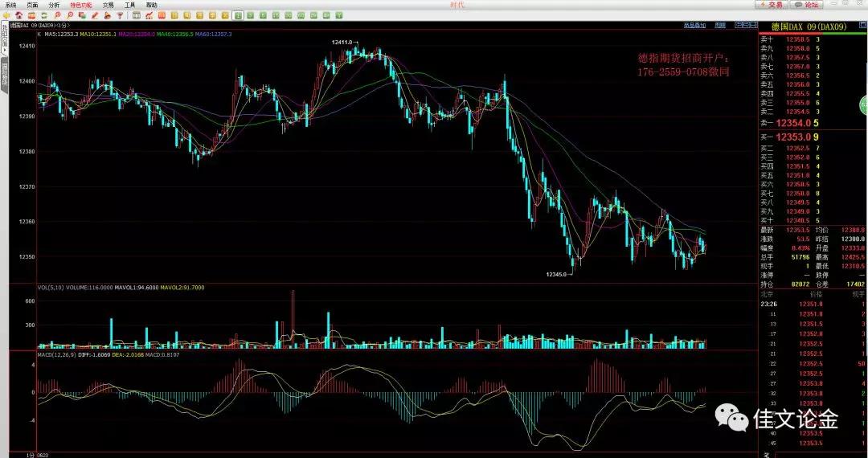This screenshot has width=868, height=458.
Task: Click the 周期 link above the chart
Action: [x=719, y=25]
